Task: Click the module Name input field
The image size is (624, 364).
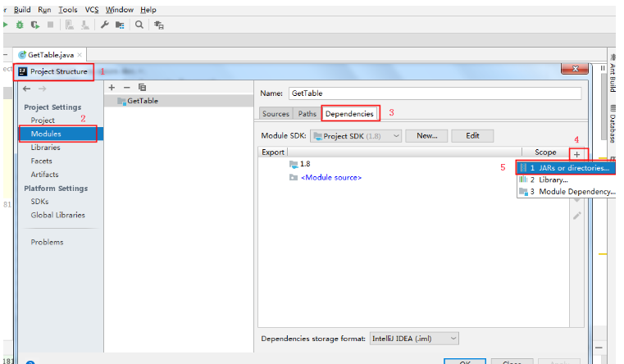Action: click(435, 93)
